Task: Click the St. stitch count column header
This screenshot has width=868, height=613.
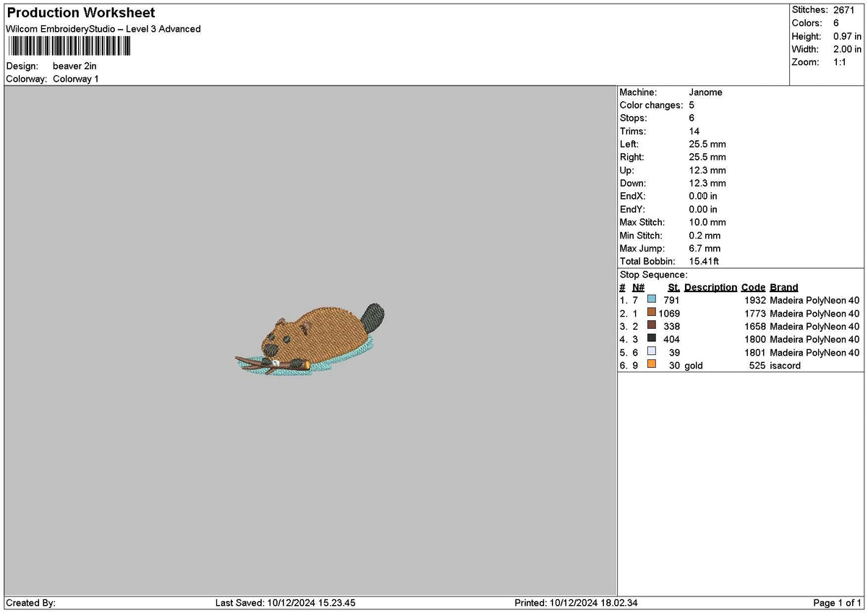Action: 673,287
